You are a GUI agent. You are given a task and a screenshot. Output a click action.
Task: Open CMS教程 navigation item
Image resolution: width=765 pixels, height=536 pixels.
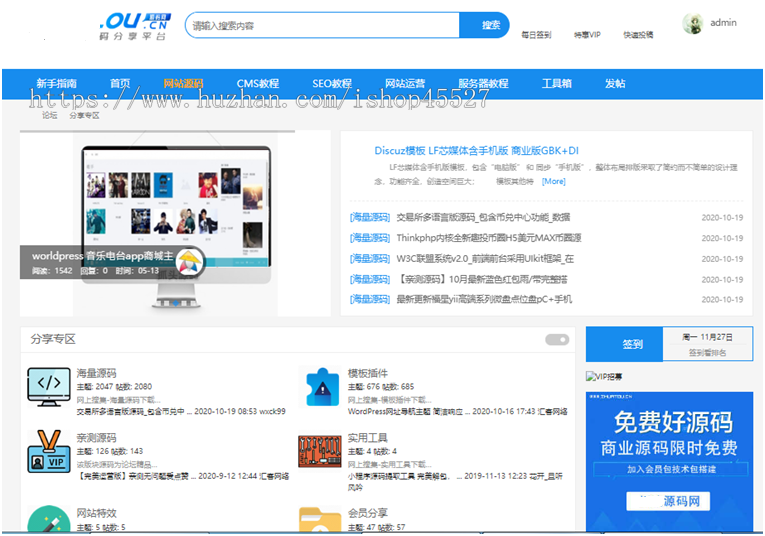click(x=258, y=83)
